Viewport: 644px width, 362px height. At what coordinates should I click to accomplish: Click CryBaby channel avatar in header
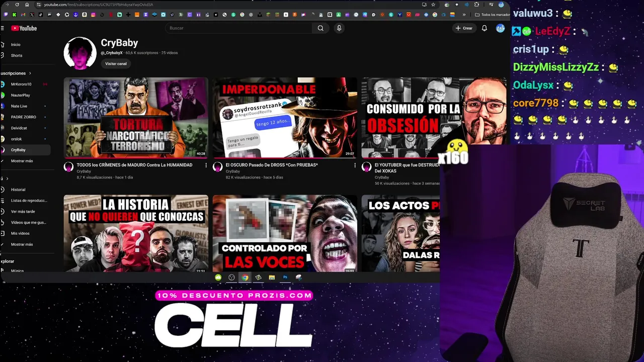point(80,53)
